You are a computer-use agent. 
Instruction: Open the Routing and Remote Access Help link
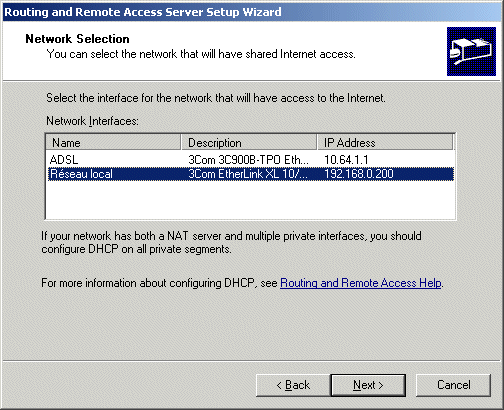(361, 283)
